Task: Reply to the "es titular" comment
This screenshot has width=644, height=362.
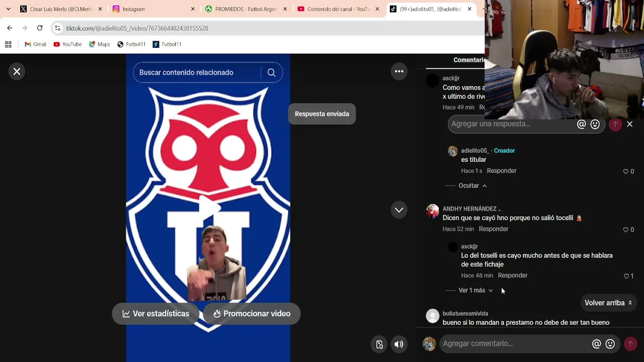Action: [502, 171]
